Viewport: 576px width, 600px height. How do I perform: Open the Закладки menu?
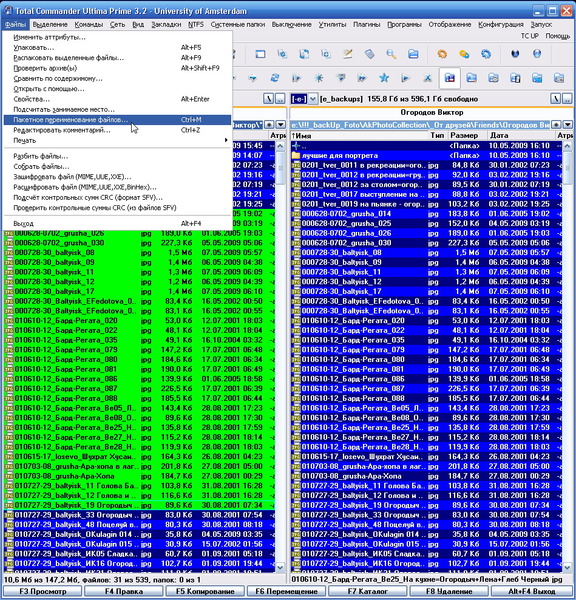[x=166, y=24]
